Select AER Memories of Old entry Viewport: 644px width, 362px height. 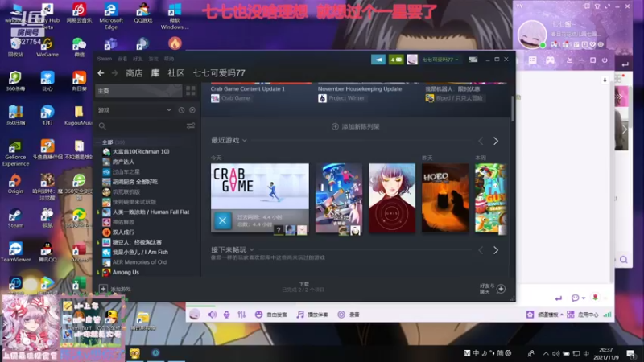tap(139, 262)
